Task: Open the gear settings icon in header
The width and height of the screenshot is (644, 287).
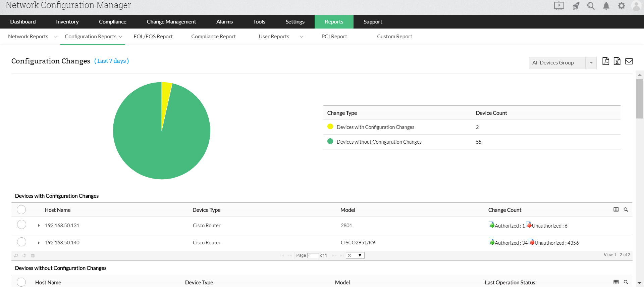Action: [622, 6]
